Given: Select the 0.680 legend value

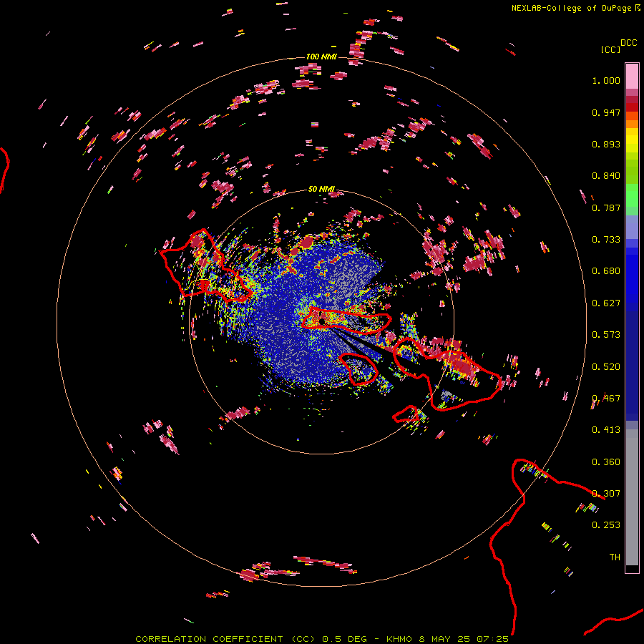Looking at the screenshot, I should coord(606,271).
